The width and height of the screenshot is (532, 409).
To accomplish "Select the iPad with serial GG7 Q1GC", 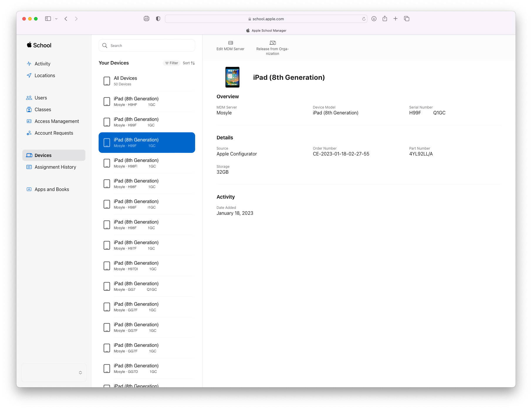I will point(147,286).
